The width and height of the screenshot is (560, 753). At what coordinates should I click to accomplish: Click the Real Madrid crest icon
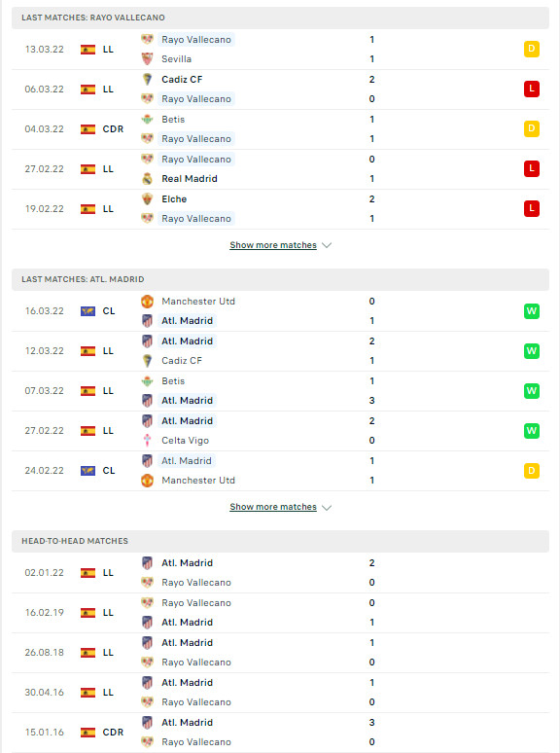click(x=148, y=179)
